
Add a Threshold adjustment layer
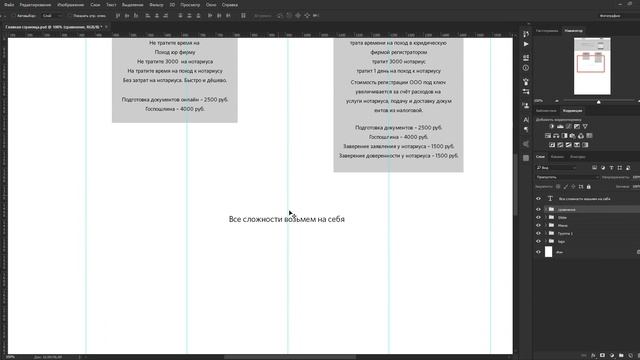(x=569, y=145)
